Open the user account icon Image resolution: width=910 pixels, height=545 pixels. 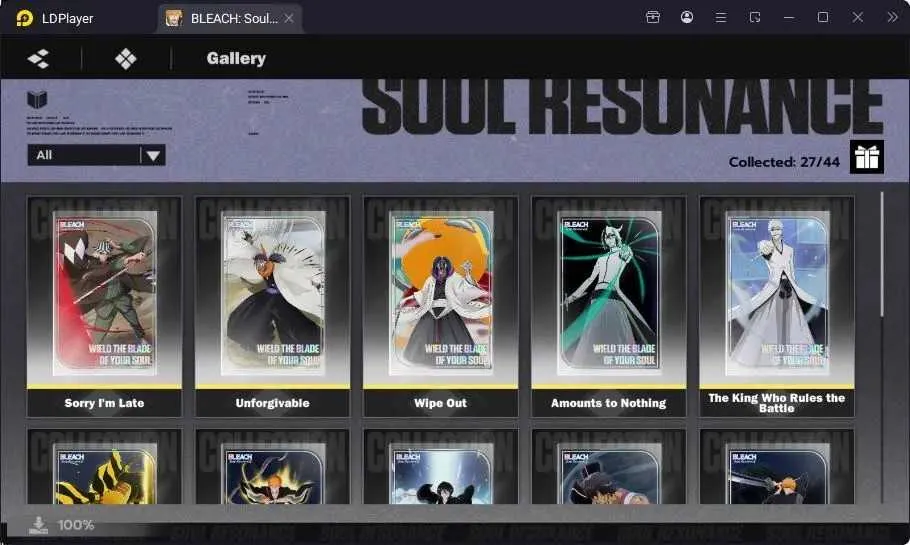pos(687,17)
